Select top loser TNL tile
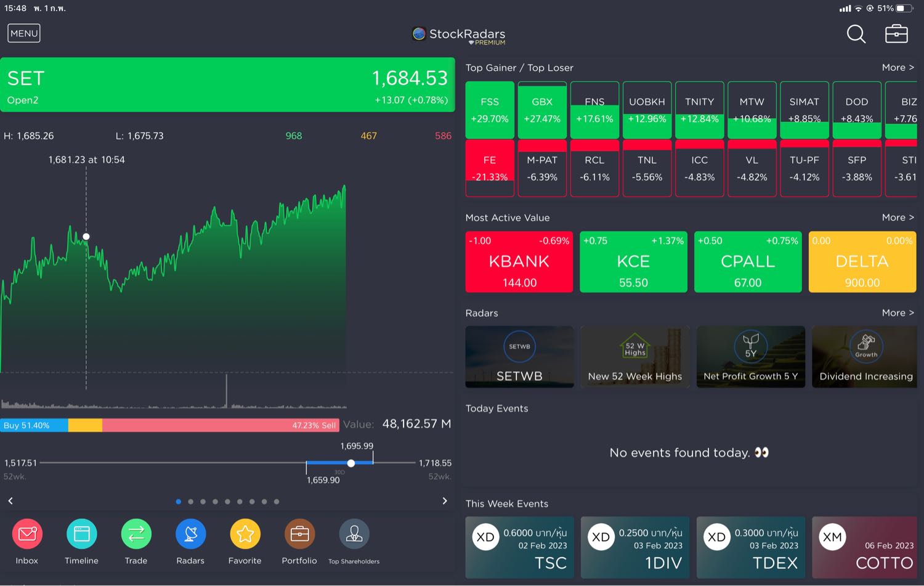This screenshot has height=586, width=924. pyautogui.click(x=647, y=168)
